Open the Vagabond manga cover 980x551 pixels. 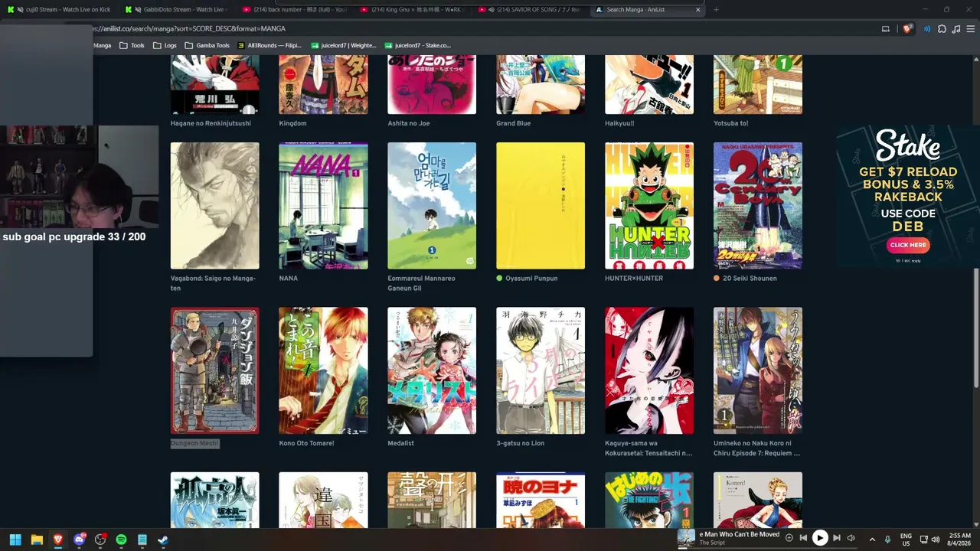pyautogui.click(x=215, y=206)
